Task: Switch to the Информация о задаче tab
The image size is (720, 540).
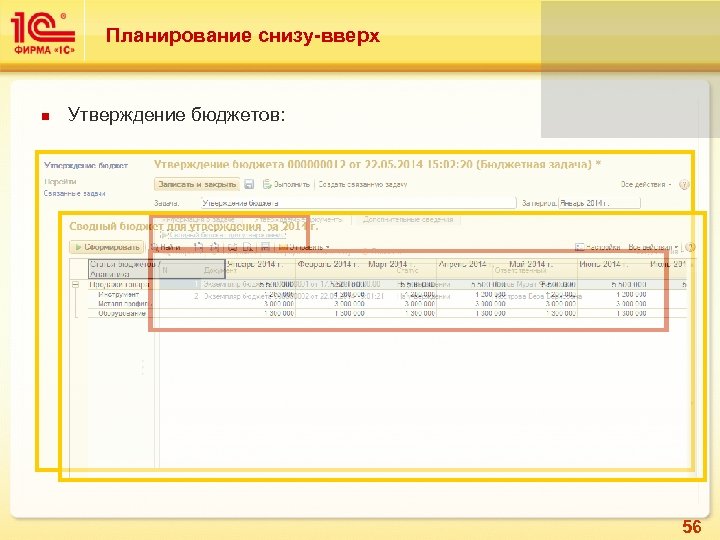Action: click(199, 219)
